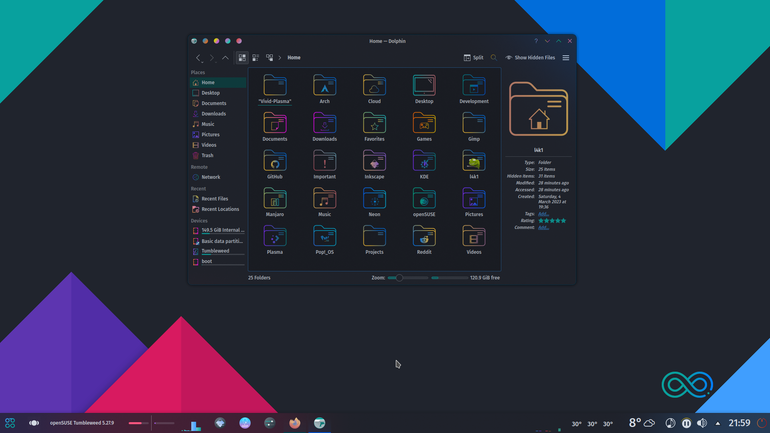Open the hamburger menu in Dolphin
This screenshot has width=770, height=433.
566,58
